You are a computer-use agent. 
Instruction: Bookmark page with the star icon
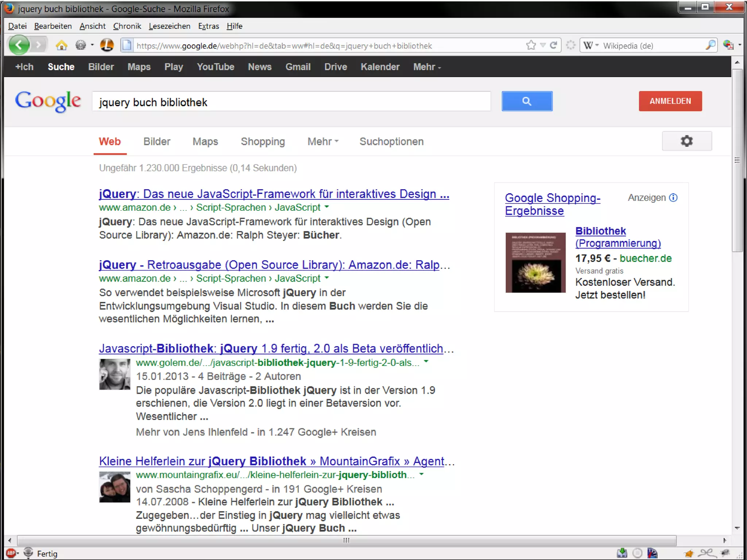click(531, 45)
